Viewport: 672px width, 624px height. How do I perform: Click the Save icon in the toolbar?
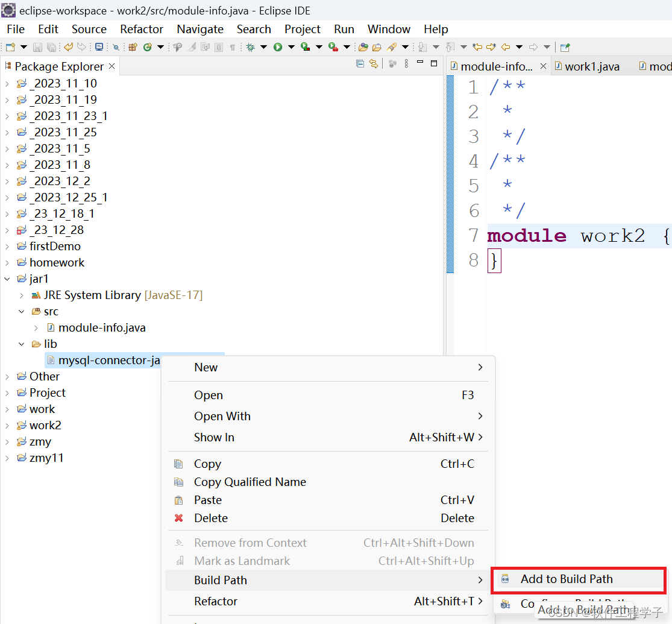pos(37,47)
